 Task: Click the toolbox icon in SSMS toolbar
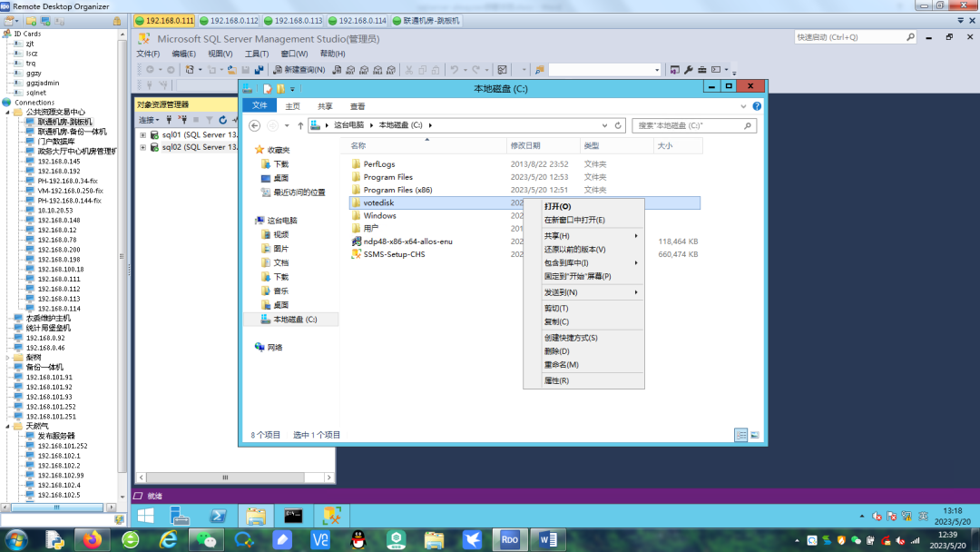[x=701, y=69]
